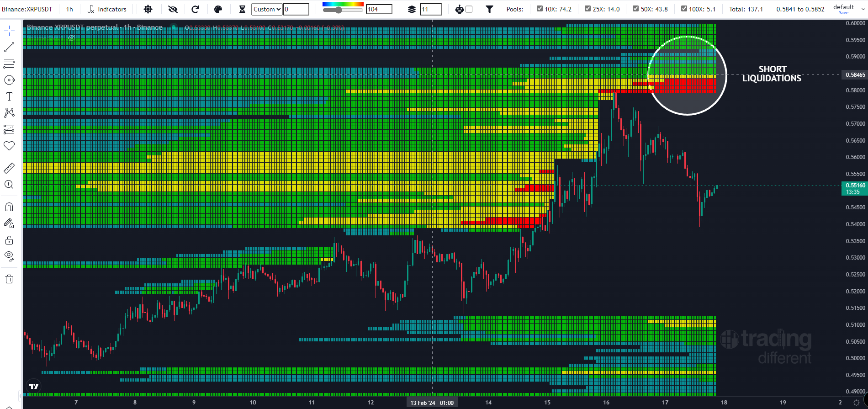
Task: Click the Pools: label
Action: (515, 9)
